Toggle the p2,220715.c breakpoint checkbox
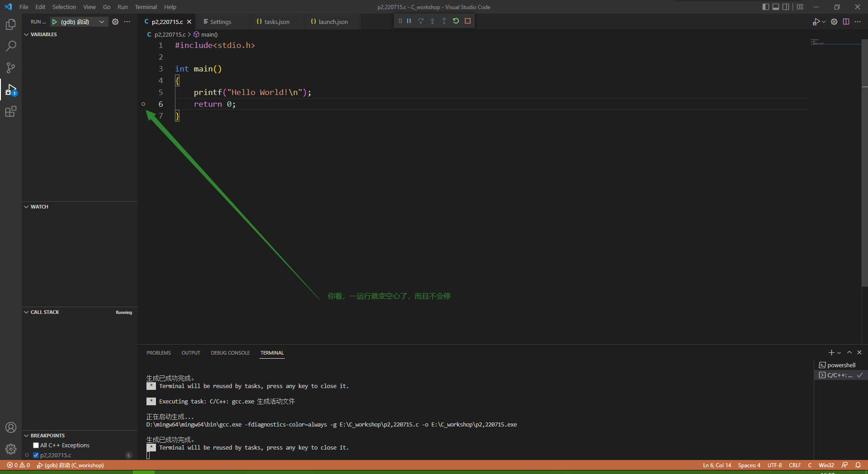The image size is (868, 474). point(36,455)
